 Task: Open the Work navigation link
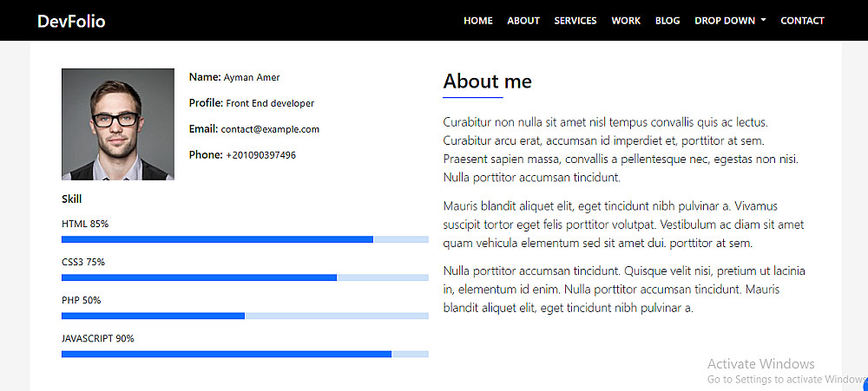(626, 21)
